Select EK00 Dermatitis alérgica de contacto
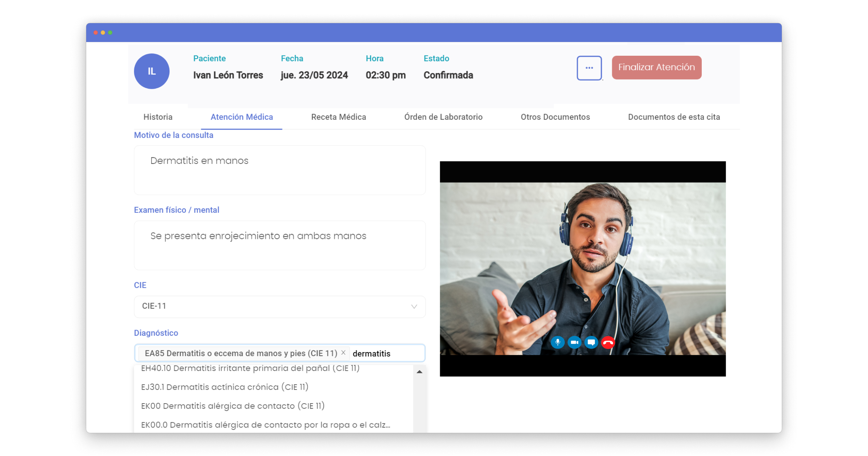 [233, 406]
